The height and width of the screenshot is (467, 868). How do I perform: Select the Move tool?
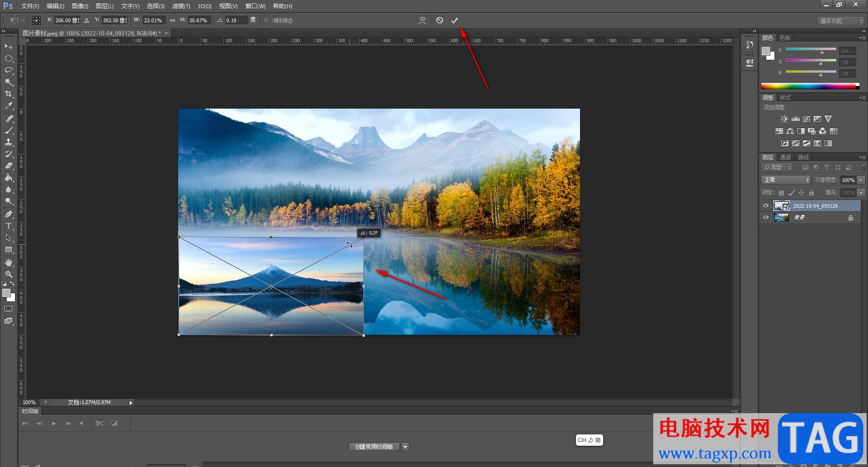(x=9, y=47)
